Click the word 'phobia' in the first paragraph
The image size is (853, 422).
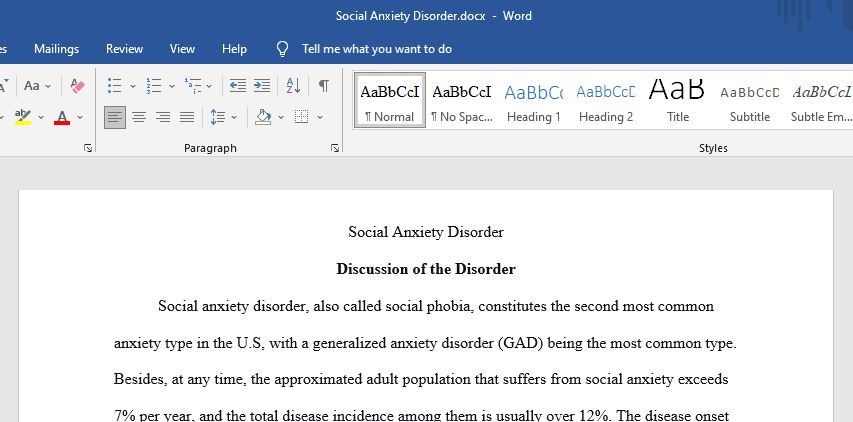click(x=446, y=307)
